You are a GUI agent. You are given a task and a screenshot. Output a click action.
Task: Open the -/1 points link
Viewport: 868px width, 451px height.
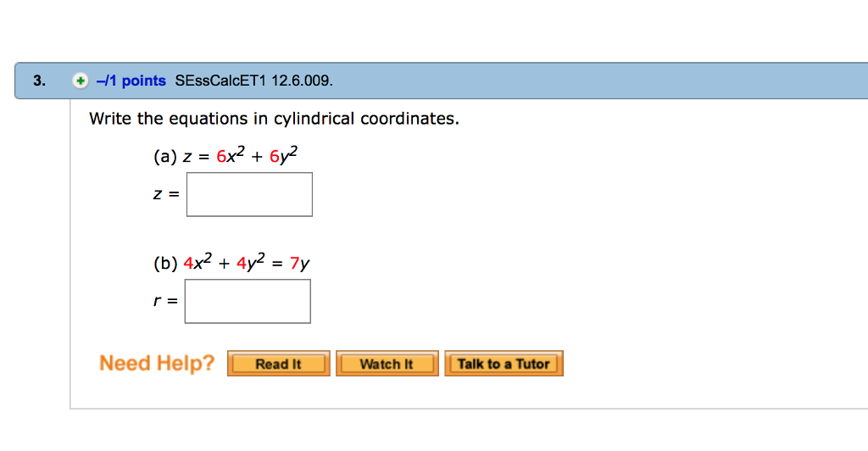coord(131,81)
